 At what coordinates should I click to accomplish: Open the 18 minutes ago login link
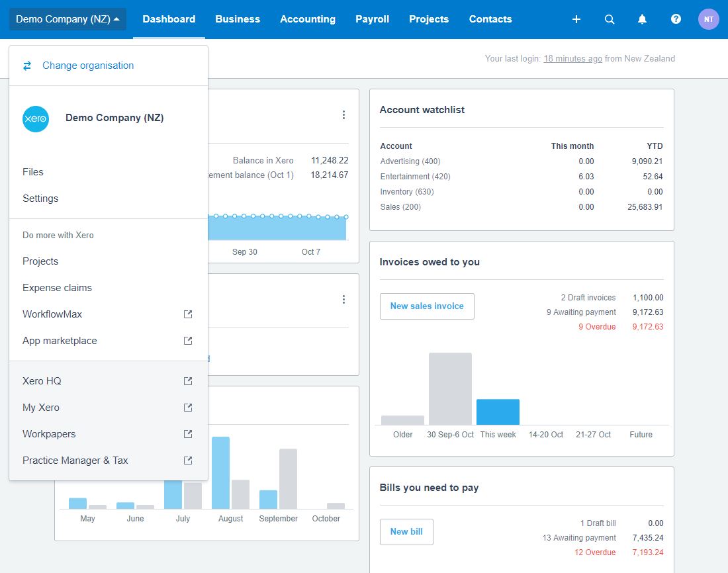click(573, 58)
